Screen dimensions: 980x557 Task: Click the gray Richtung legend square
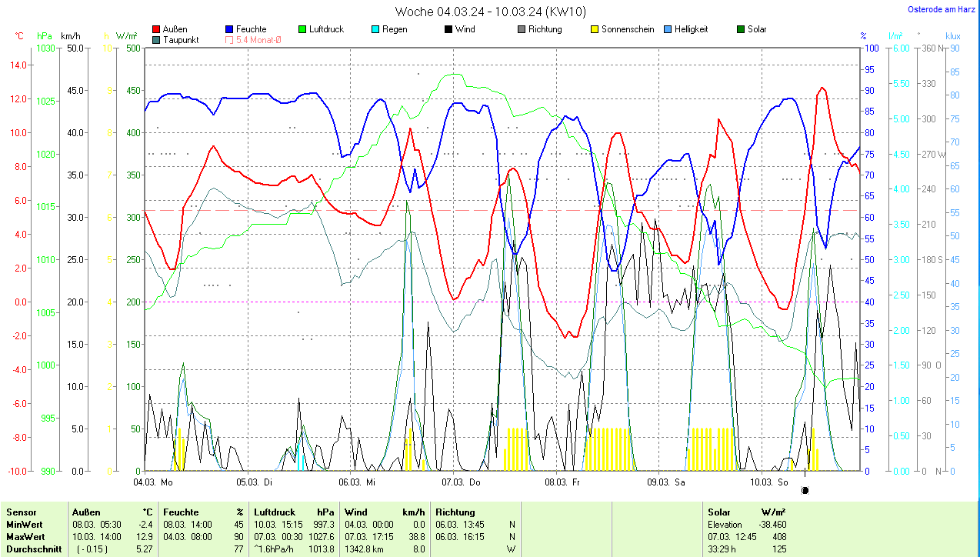(x=522, y=29)
